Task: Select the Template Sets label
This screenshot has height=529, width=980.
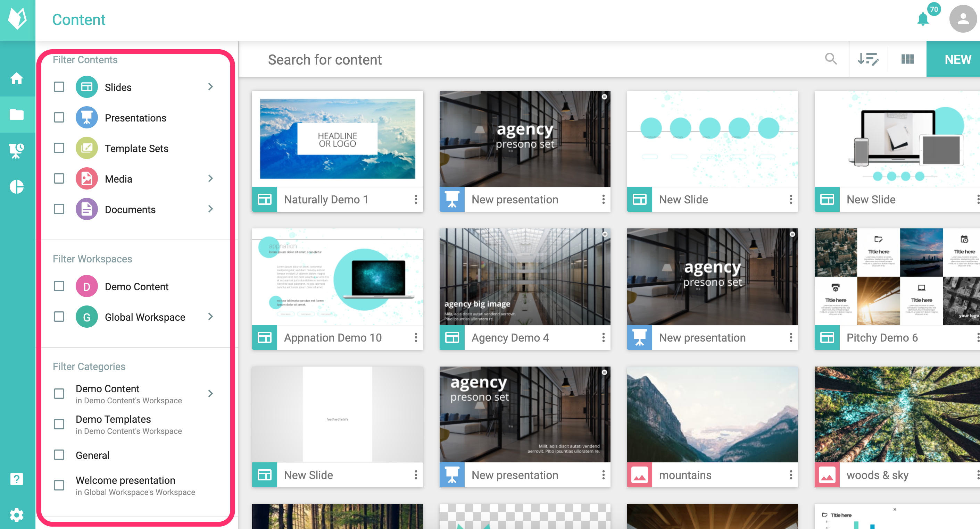Action: (x=136, y=148)
